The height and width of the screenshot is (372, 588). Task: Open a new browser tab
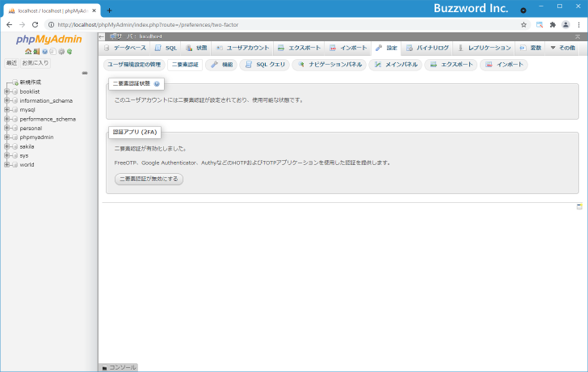click(x=109, y=11)
